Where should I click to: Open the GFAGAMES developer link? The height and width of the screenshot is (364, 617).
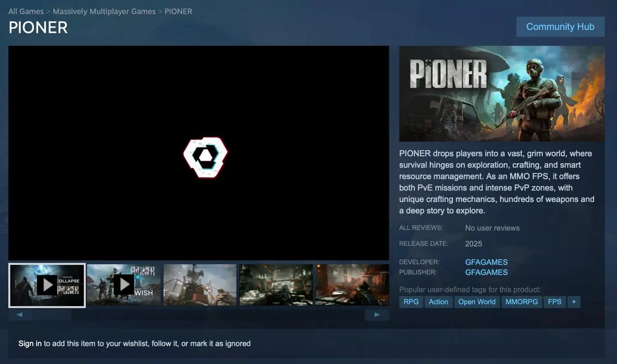(x=486, y=262)
